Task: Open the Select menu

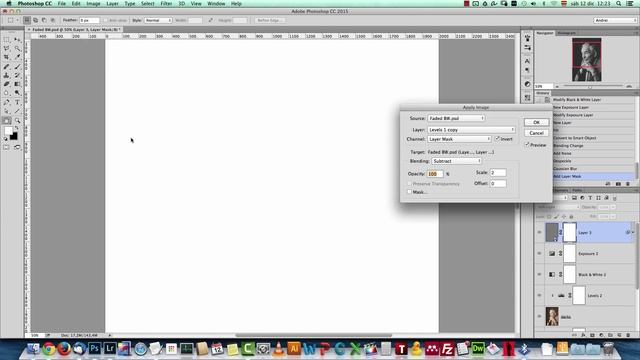Action: click(x=148, y=4)
